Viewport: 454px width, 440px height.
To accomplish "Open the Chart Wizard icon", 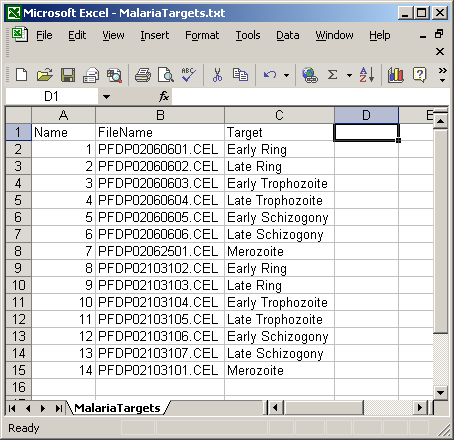I will coord(396,75).
